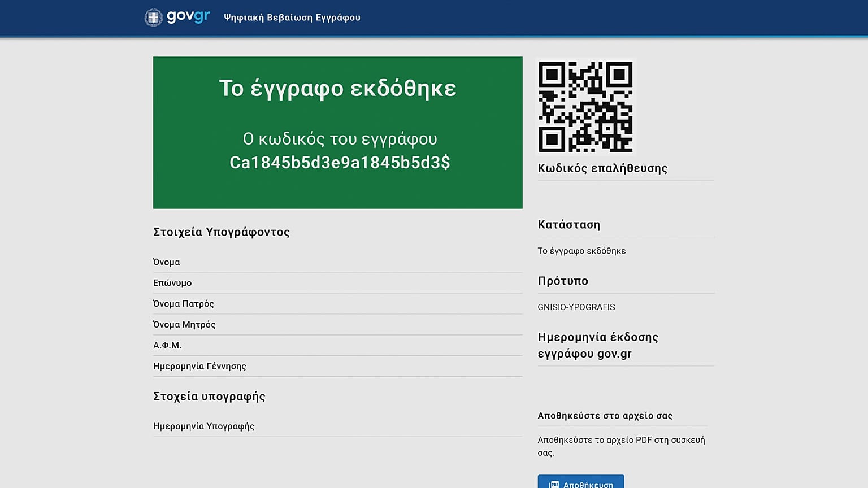Image resolution: width=868 pixels, height=488 pixels.
Task: Select the document code Ca1845b5d3e9a1845b5d3$
Action: pos(340,163)
